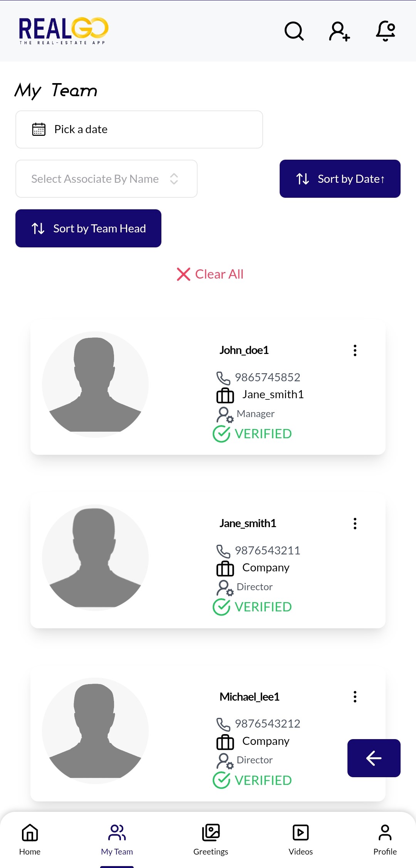
Task: Tap John_doe1 profile picture
Action: point(95,384)
